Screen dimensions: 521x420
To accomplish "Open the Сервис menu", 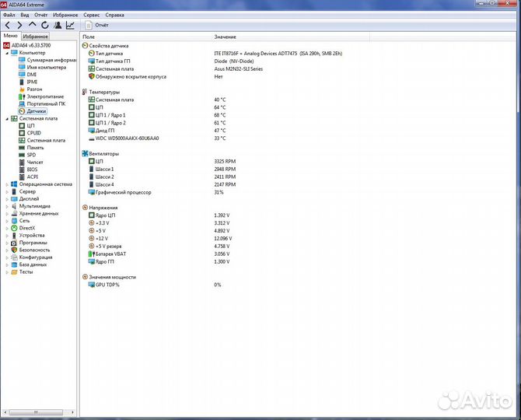I will [x=91, y=15].
